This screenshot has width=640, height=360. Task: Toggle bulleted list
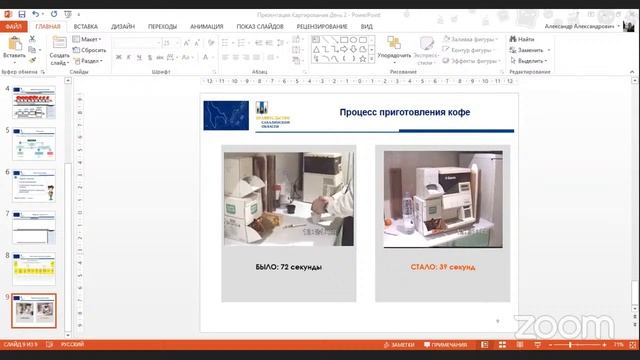(226, 43)
